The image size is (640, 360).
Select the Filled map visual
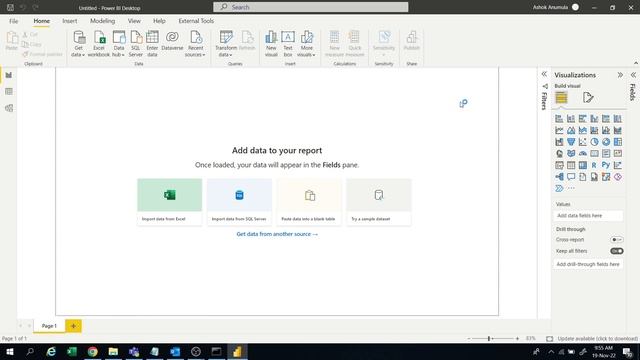[571, 153]
